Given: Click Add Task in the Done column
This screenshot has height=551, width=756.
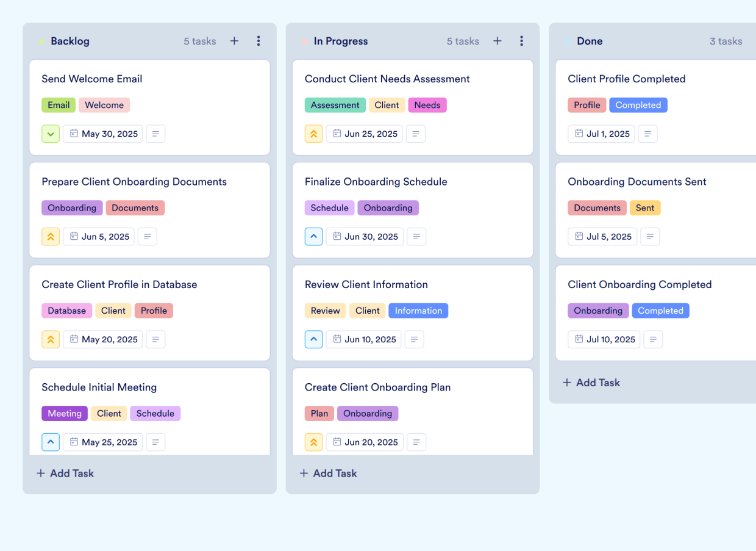Looking at the screenshot, I should click(591, 383).
